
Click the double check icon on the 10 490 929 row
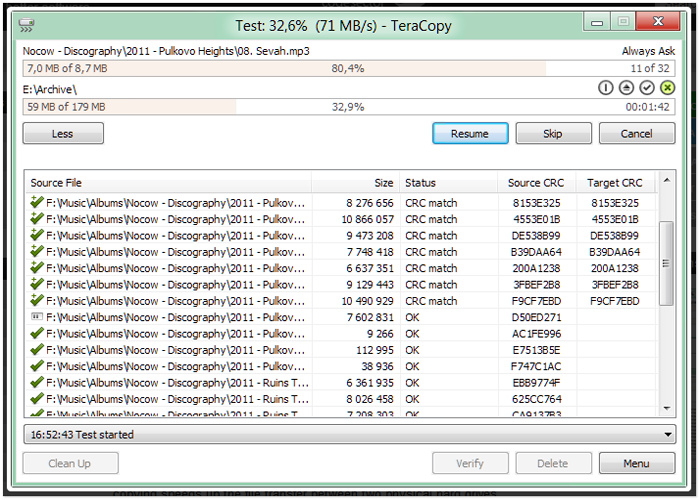point(37,300)
